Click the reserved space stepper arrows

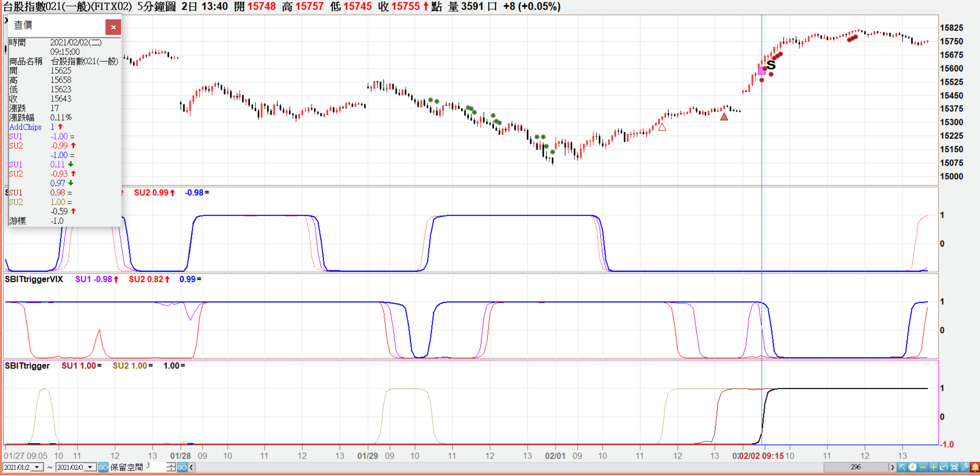point(171,467)
